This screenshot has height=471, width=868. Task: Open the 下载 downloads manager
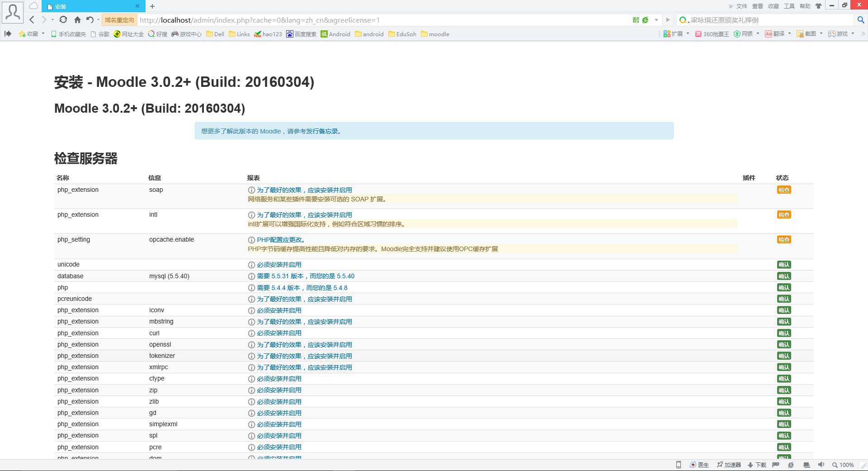757,465
